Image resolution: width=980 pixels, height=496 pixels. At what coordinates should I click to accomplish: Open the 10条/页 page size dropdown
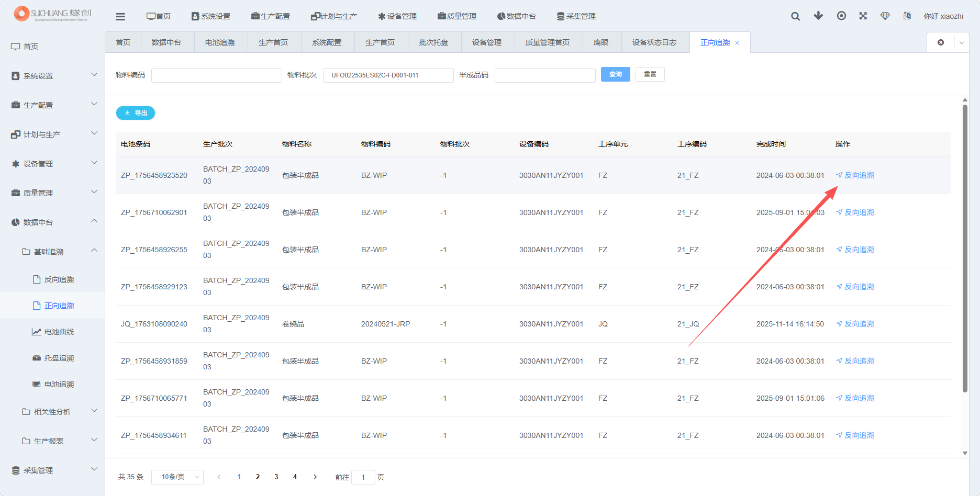(177, 477)
